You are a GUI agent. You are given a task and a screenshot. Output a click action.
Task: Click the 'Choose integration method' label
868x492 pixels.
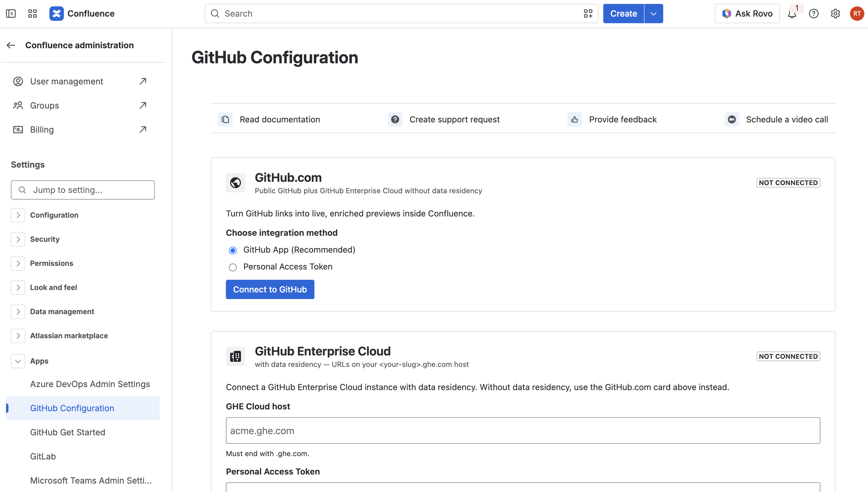282,233
